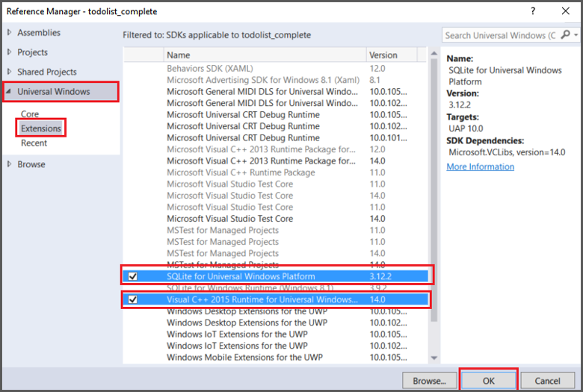Select Universal CRT Debug Runtime 10.0.105 row
This screenshot has height=392, width=583.
[276, 114]
